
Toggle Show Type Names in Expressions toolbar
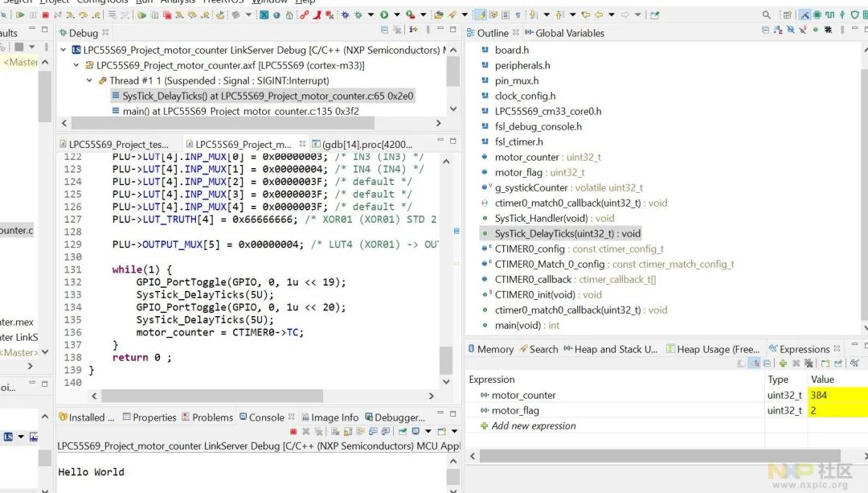[x=742, y=364]
